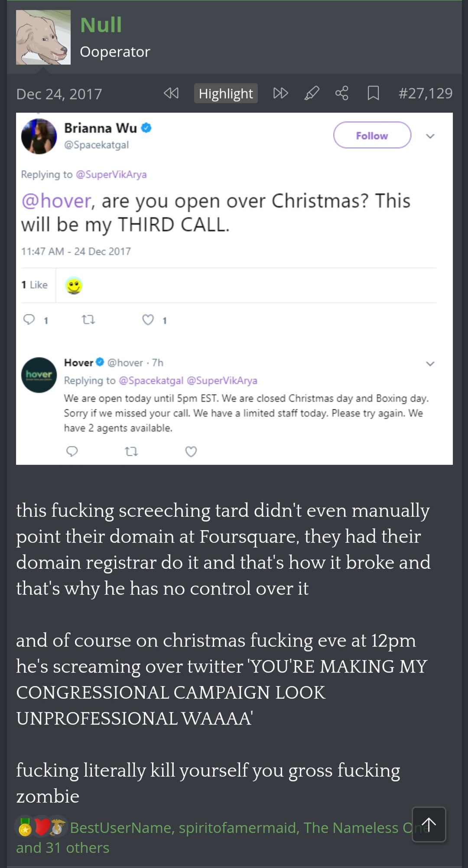The height and width of the screenshot is (868, 468).
Task: Jump to the previous highlighted post
Action: (x=171, y=93)
